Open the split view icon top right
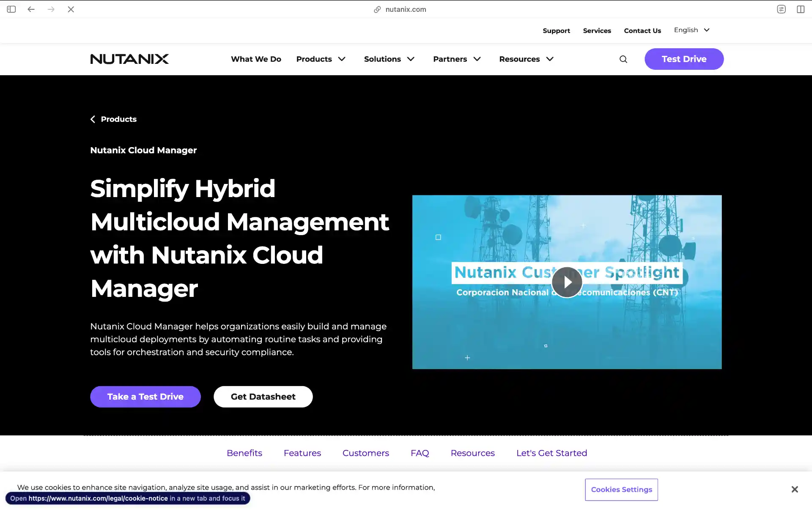812x510 pixels. pyautogui.click(x=801, y=9)
